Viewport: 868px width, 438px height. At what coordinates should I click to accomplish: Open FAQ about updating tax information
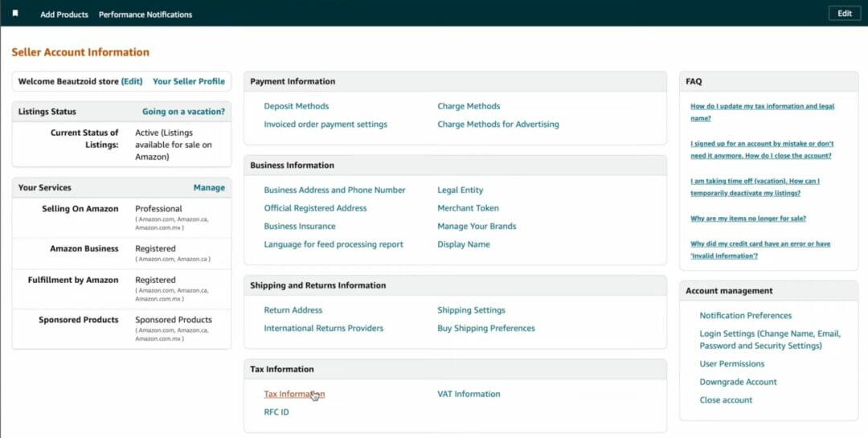pos(762,113)
